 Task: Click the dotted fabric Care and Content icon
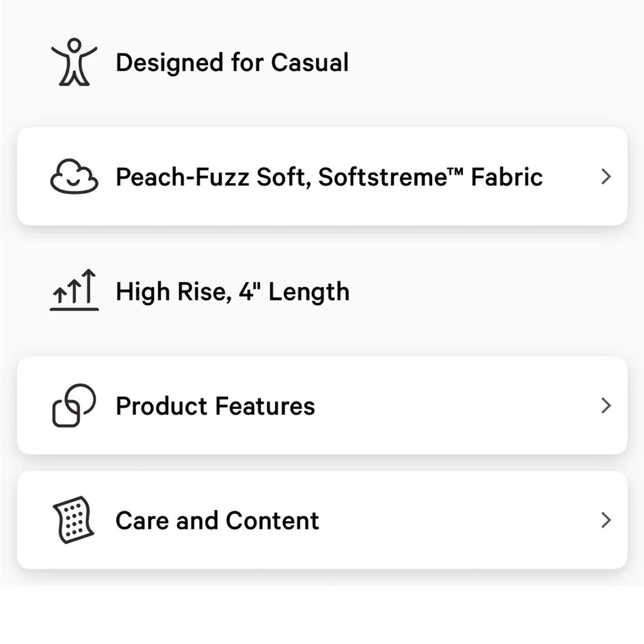point(74,520)
